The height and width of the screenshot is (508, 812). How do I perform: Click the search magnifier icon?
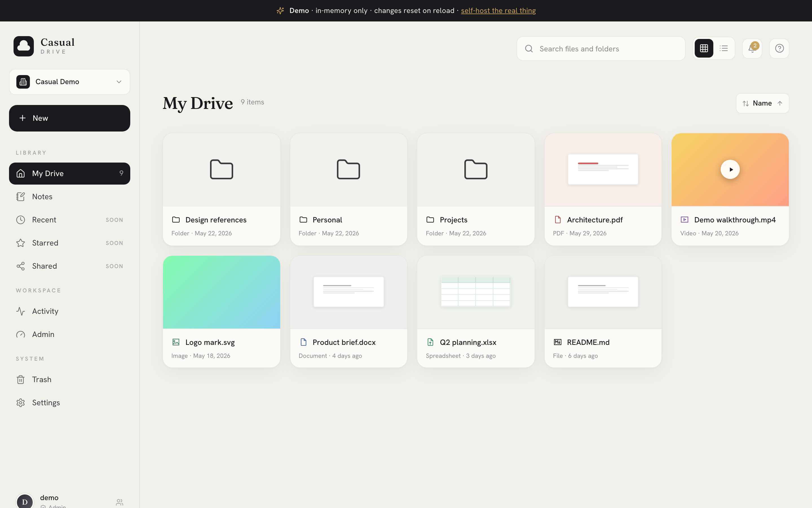click(529, 49)
